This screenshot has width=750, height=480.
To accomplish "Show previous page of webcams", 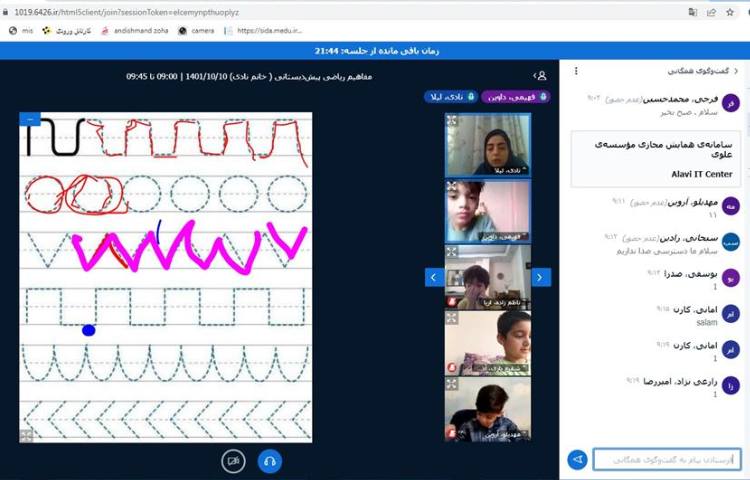I will click(x=434, y=277).
